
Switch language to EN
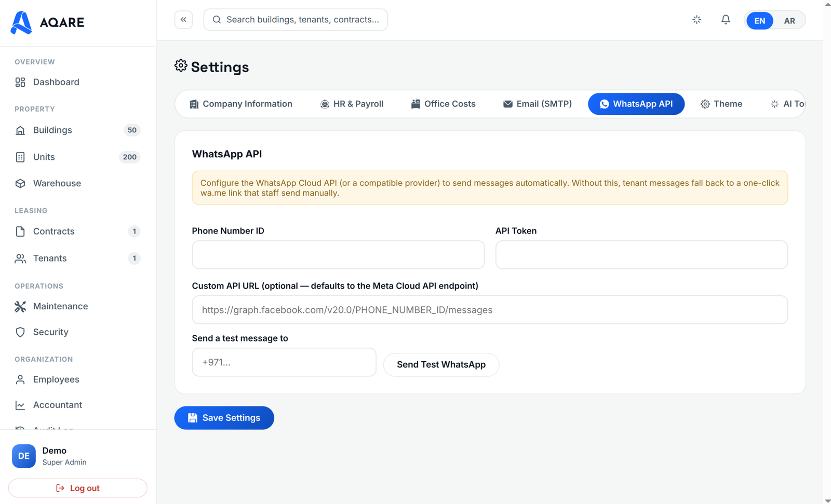click(x=759, y=21)
